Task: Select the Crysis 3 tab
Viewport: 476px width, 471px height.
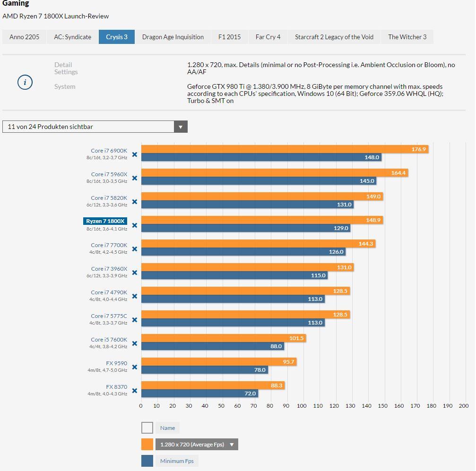Action: [117, 37]
